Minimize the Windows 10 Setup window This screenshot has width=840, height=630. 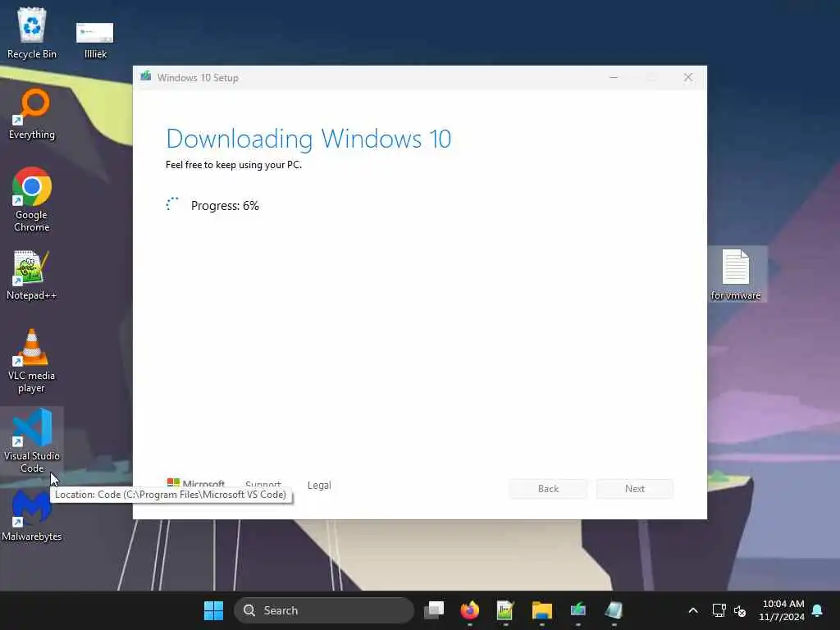[614, 78]
